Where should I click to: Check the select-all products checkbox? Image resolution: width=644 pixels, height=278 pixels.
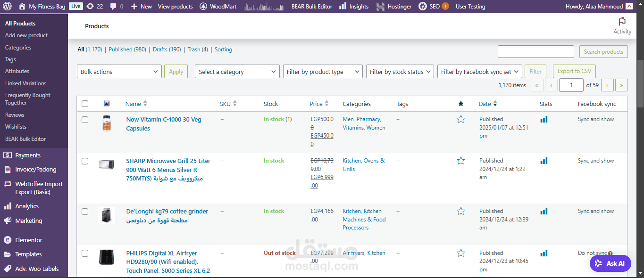[x=85, y=104]
